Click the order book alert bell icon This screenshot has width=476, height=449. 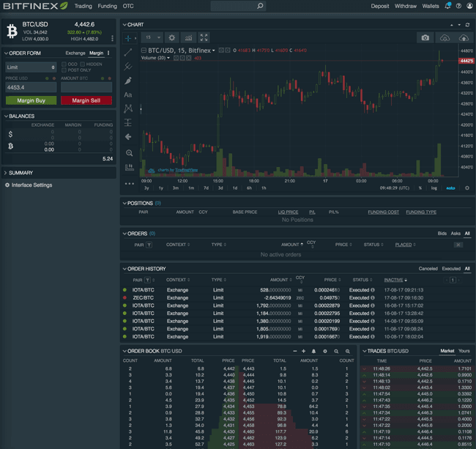click(x=313, y=352)
